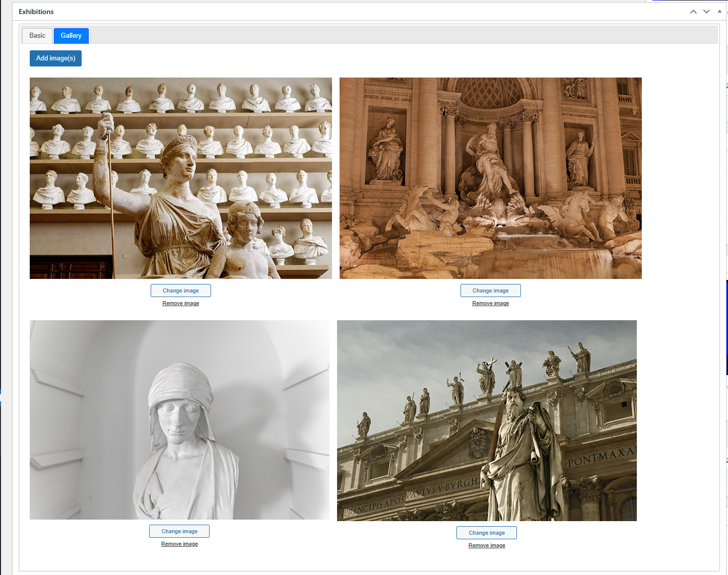Image resolution: width=728 pixels, height=575 pixels.
Task: Change image for the busts statue photo
Action: [x=181, y=291]
